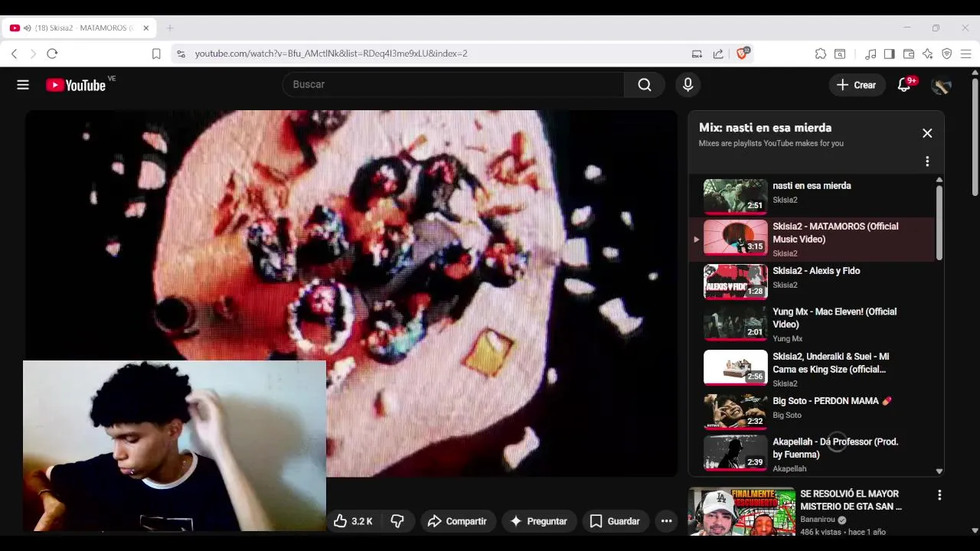Open Brave playlist music note icon
The width and height of the screenshot is (980, 551).
[x=871, y=54]
